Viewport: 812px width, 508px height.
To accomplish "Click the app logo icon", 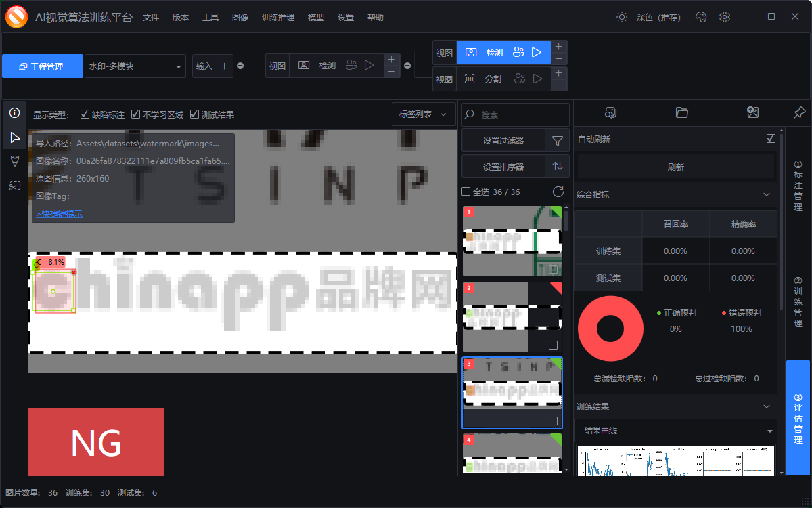I will [16, 16].
